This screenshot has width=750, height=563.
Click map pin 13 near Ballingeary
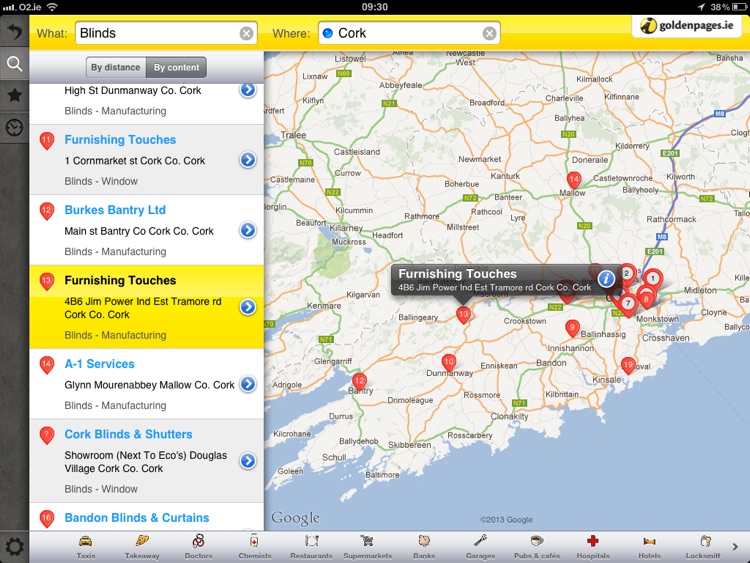tap(463, 315)
